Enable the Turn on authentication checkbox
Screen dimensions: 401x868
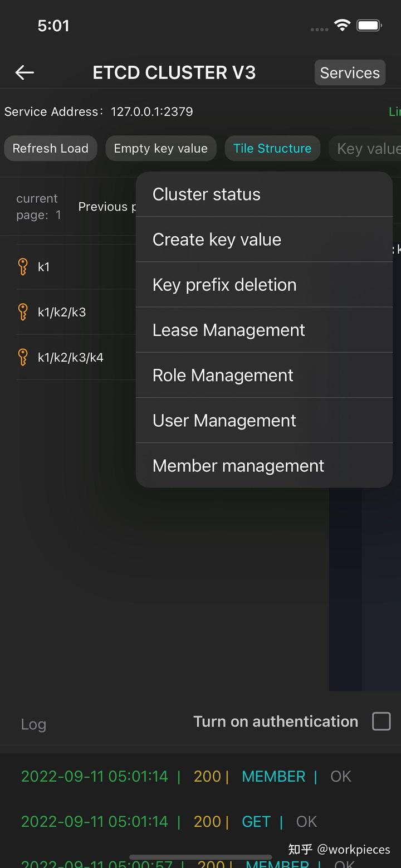pyautogui.click(x=381, y=721)
